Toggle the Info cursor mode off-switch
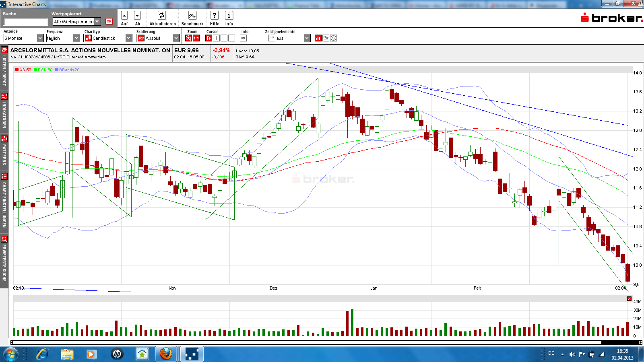644x362 pixels. coord(243,37)
